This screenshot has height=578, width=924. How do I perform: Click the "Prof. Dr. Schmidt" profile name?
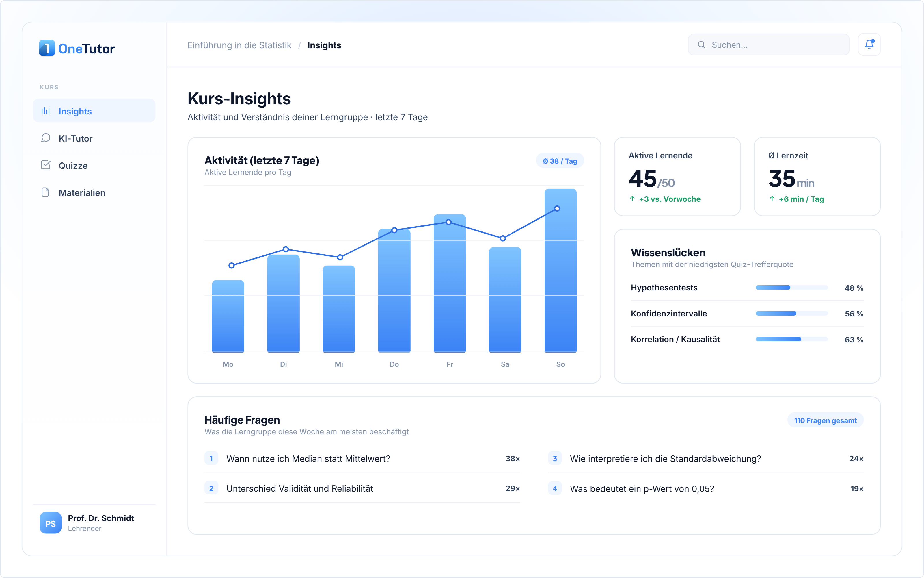coord(101,518)
